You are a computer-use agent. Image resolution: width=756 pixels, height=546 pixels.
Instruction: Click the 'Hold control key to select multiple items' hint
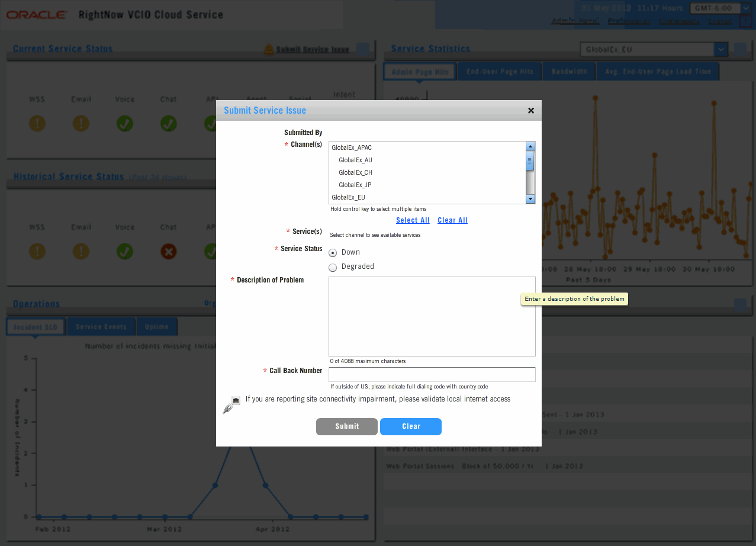click(x=378, y=209)
